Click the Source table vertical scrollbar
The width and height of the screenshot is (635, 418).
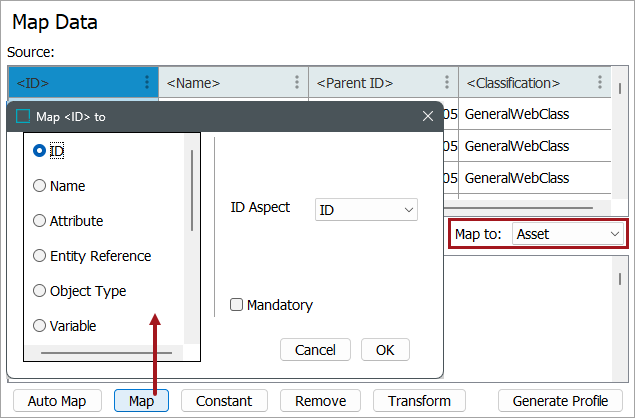pos(620,89)
